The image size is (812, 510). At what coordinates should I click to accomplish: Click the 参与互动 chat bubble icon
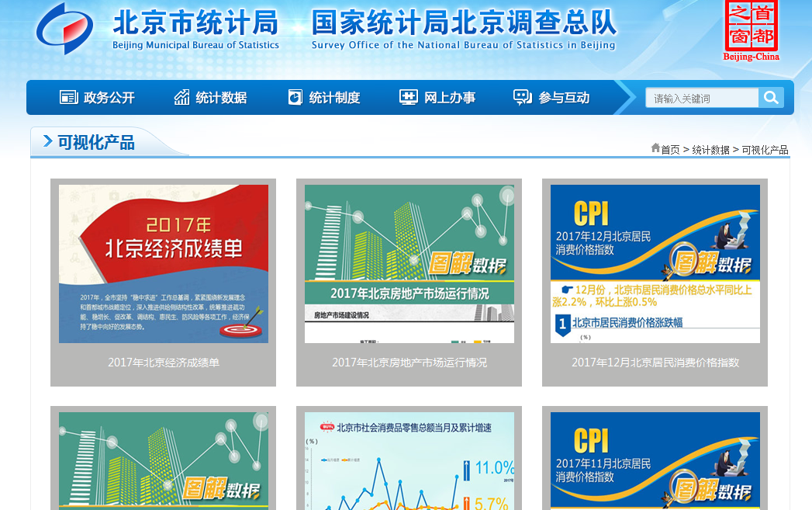(x=522, y=98)
